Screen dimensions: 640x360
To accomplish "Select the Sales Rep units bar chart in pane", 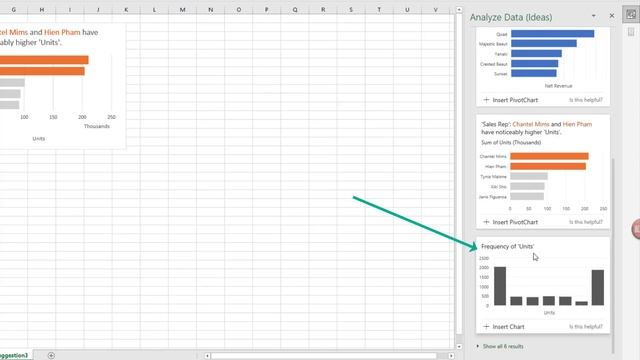I will click(x=543, y=182).
